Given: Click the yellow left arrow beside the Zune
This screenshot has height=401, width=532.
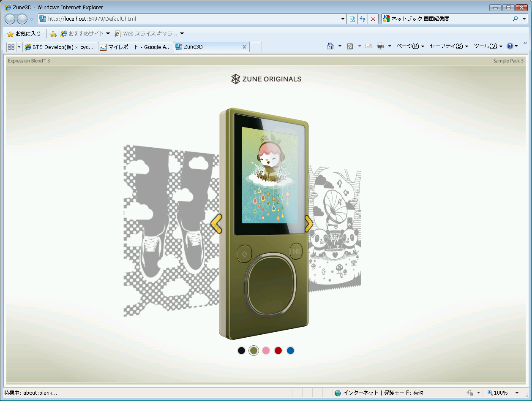Looking at the screenshot, I should pos(216,224).
